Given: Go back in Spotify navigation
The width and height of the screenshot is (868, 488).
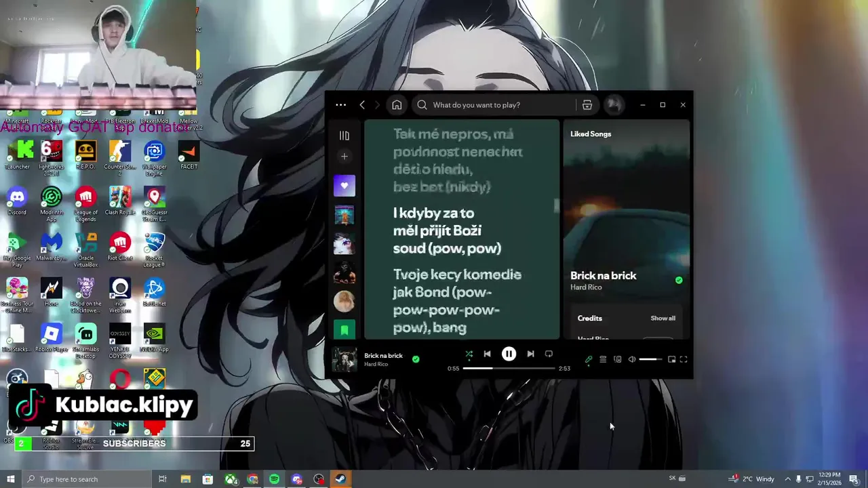Looking at the screenshot, I should tap(362, 105).
